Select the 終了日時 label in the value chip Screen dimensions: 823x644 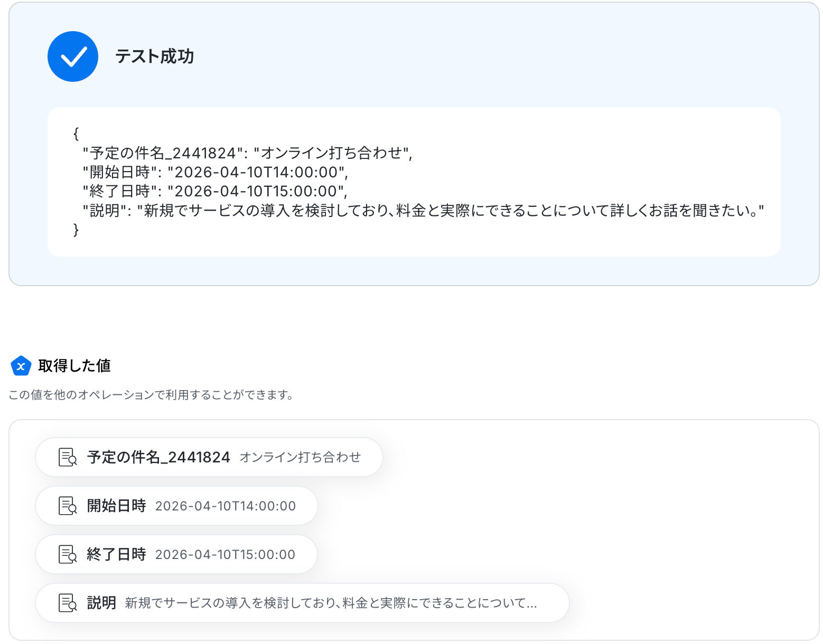click(x=116, y=554)
